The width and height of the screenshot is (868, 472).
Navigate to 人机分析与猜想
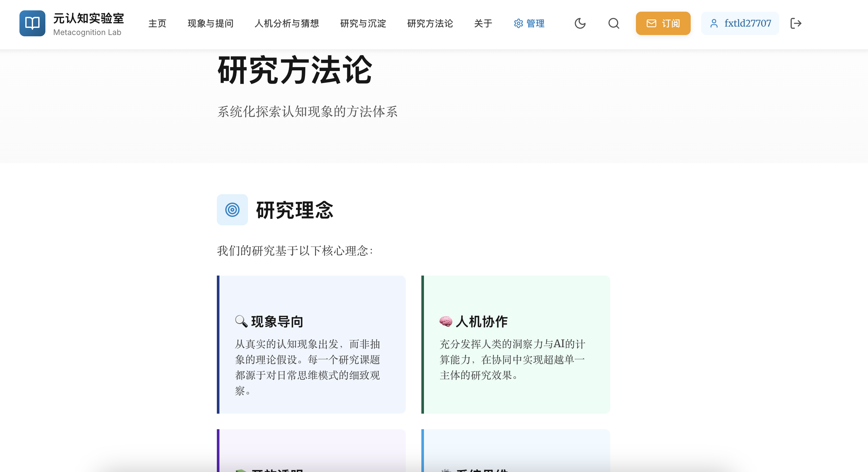[x=287, y=23]
